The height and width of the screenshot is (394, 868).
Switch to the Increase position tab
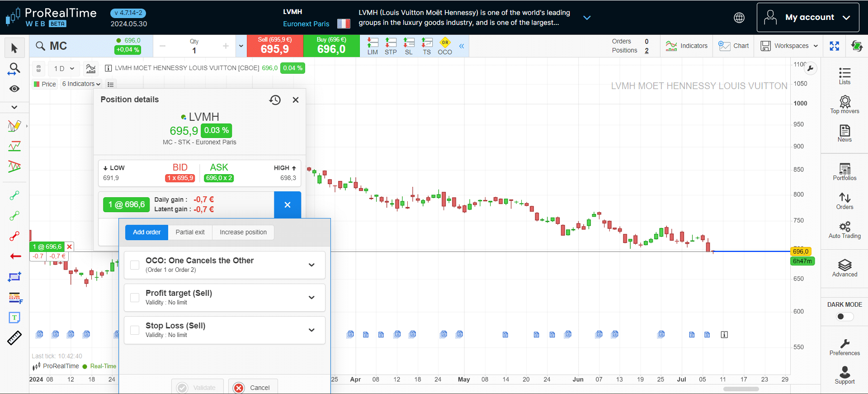point(243,232)
